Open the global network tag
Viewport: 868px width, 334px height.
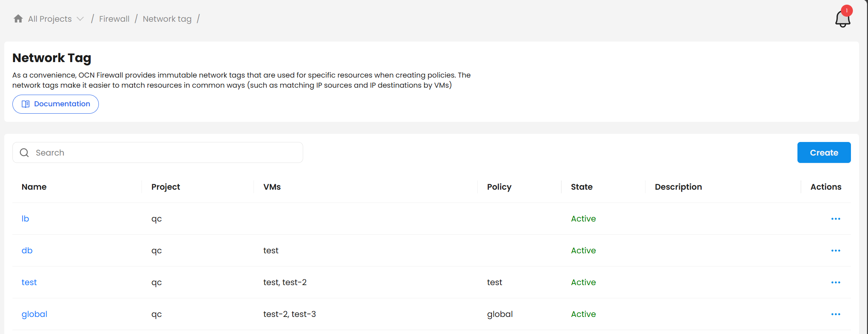(x=35, y=314)
